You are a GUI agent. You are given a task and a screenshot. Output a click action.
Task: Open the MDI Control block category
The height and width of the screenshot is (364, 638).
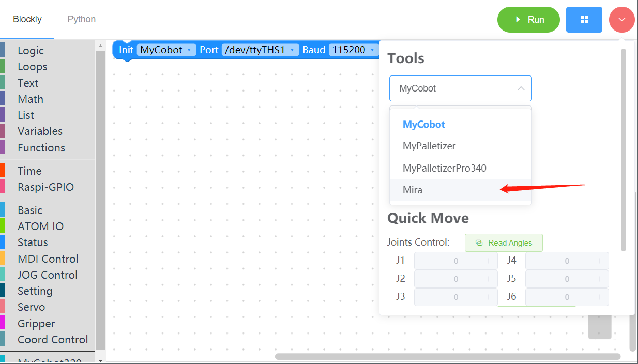[x=48, y=259]
